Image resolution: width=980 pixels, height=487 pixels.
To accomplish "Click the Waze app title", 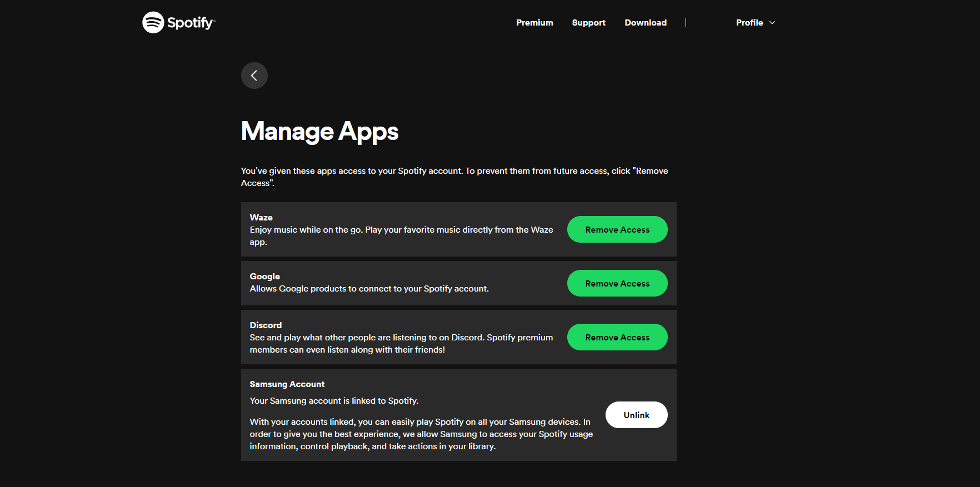I will tap(261, 218).
